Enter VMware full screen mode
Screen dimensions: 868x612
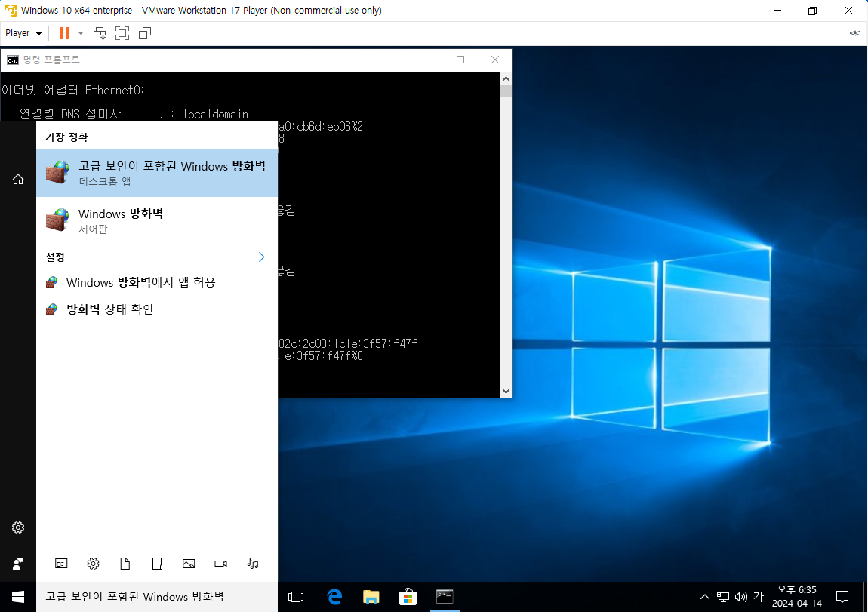[x=122, y=33]
